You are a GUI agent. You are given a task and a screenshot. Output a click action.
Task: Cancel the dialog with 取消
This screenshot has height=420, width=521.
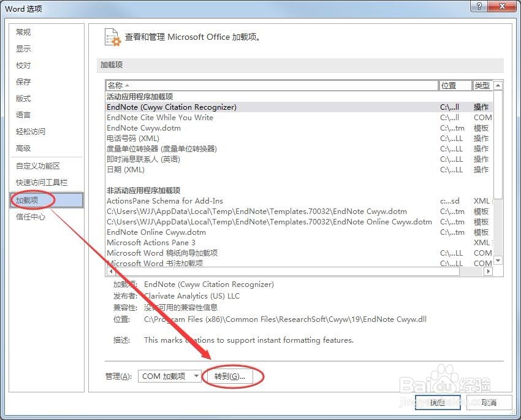pyautogui.click(x=489, y=403)
